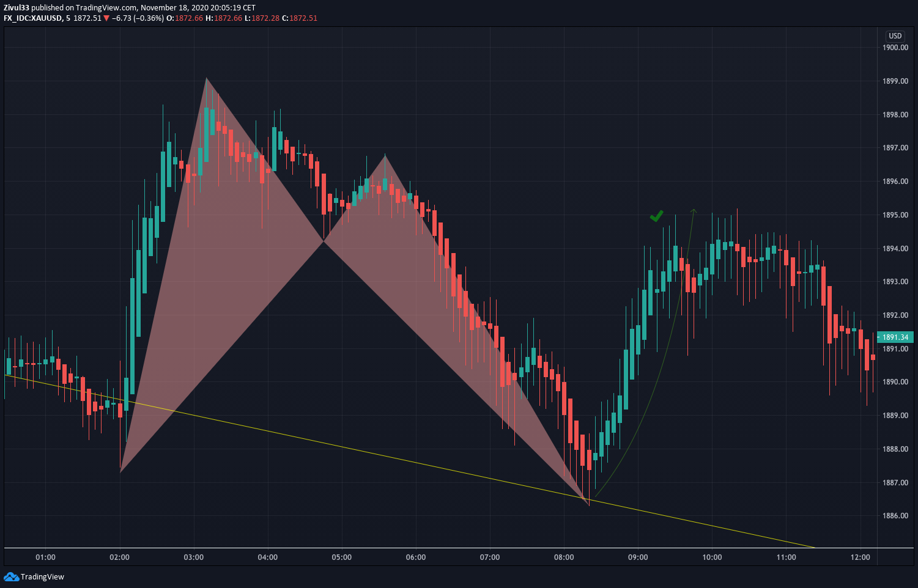The image size is (918, 588).
Task: Click the 1895.00 price axis label
Action: pyautogui.click(x=895, y=215)
